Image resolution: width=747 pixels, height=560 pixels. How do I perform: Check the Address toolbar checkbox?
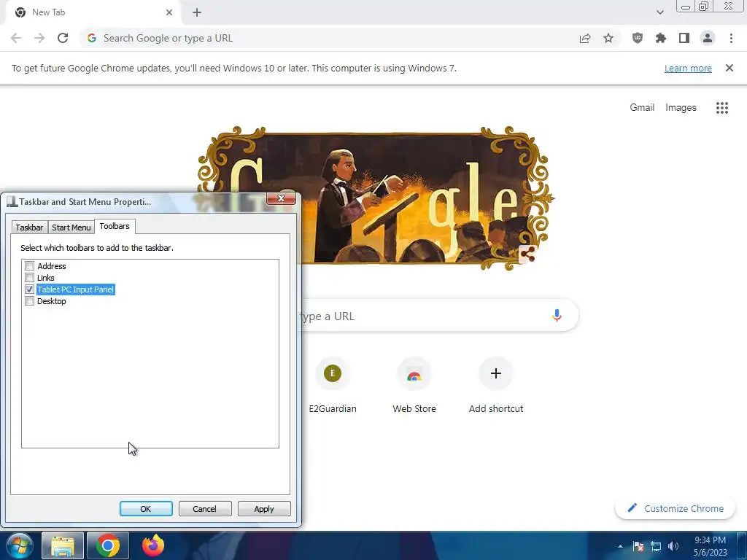(29, 265)
